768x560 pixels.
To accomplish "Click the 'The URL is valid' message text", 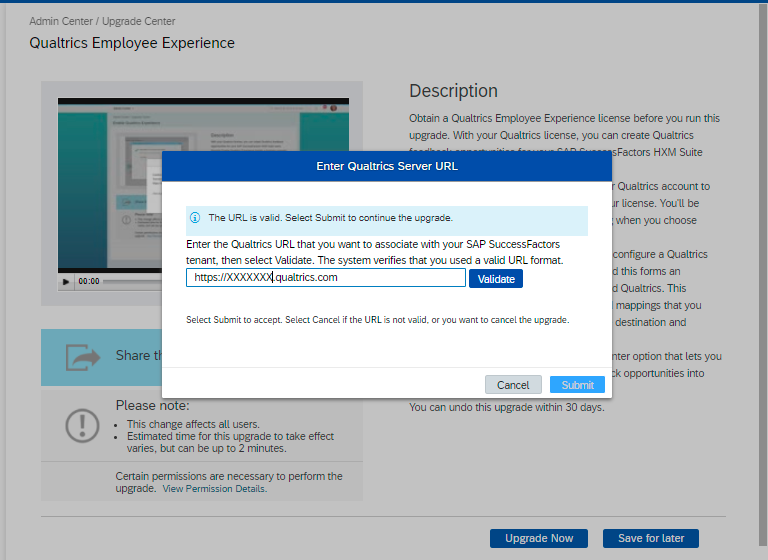I will click(331, 218).
